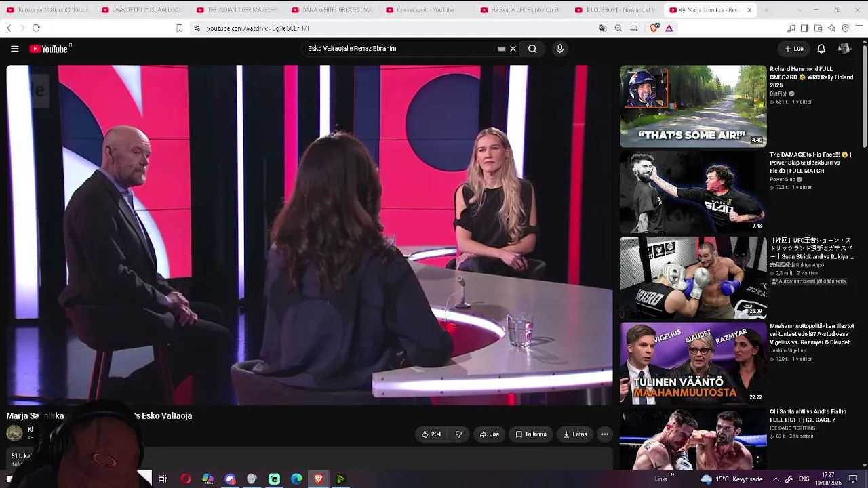The image size is (868, 488).
Task: Dislike the current video
Action: point(458,434)
